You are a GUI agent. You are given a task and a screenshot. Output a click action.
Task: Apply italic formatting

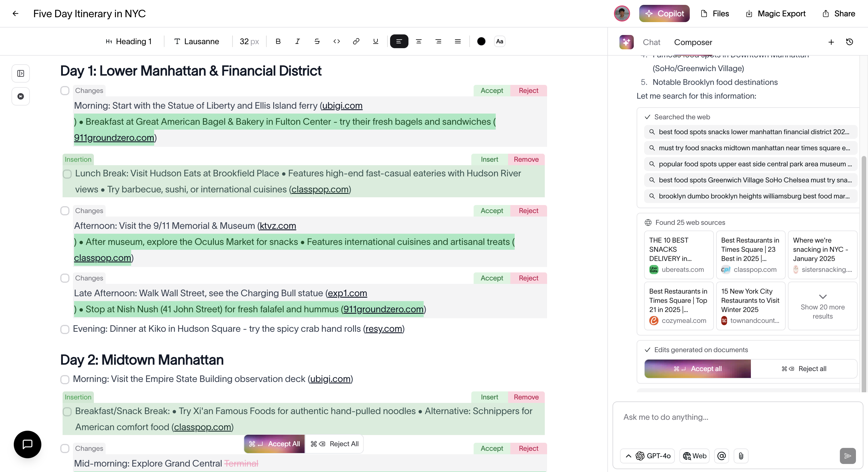297,41
